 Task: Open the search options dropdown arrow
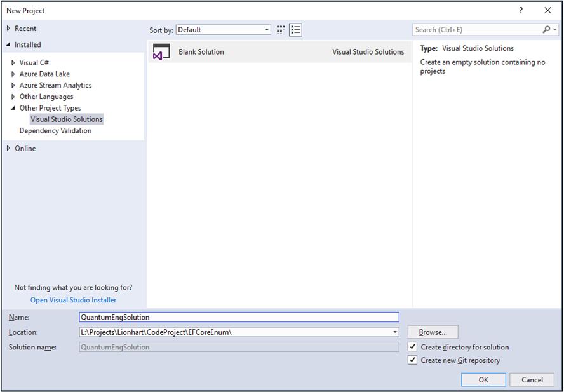(555, 29)
